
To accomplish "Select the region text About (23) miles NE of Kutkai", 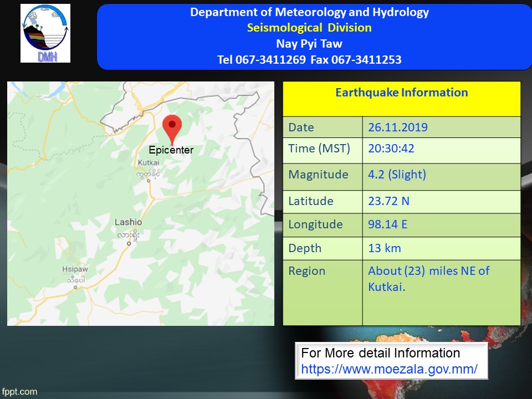I will tap(429, 279).
